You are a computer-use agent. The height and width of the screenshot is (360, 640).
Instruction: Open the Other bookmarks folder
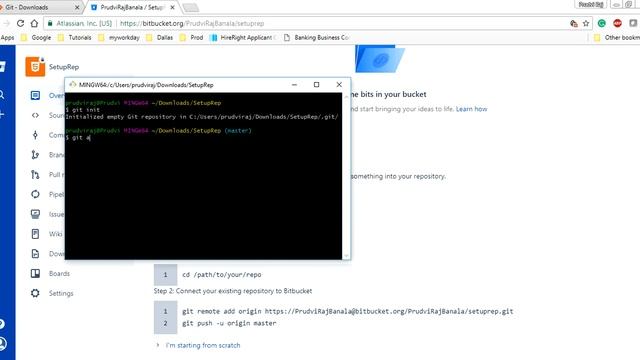pos(617,38)
